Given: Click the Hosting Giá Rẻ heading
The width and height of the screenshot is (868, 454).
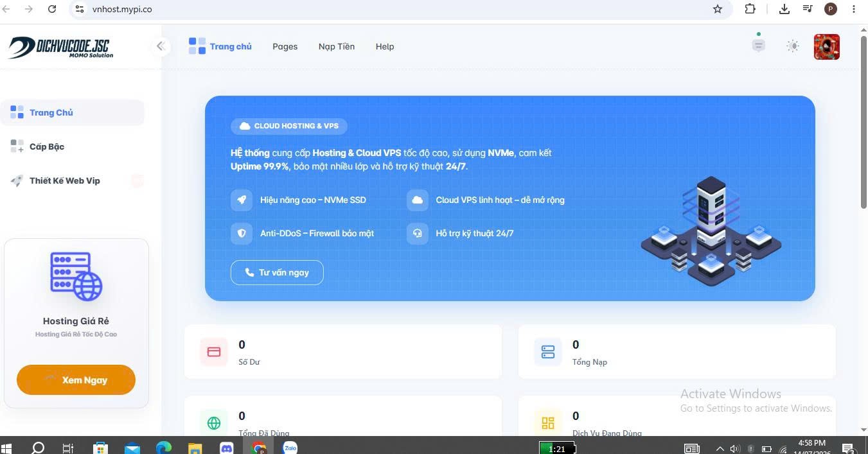Looking at the screenshot, I should (76, 321).
